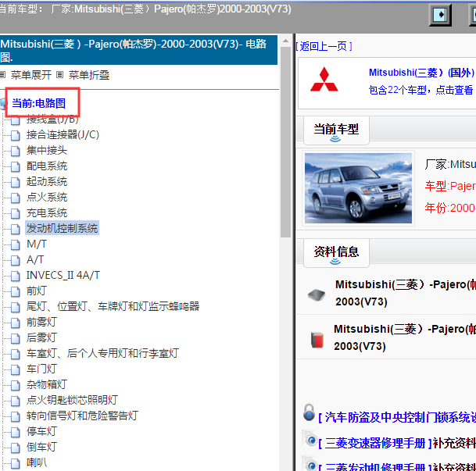Open the 当前车型 tab
476x471 pixels.
336,130
